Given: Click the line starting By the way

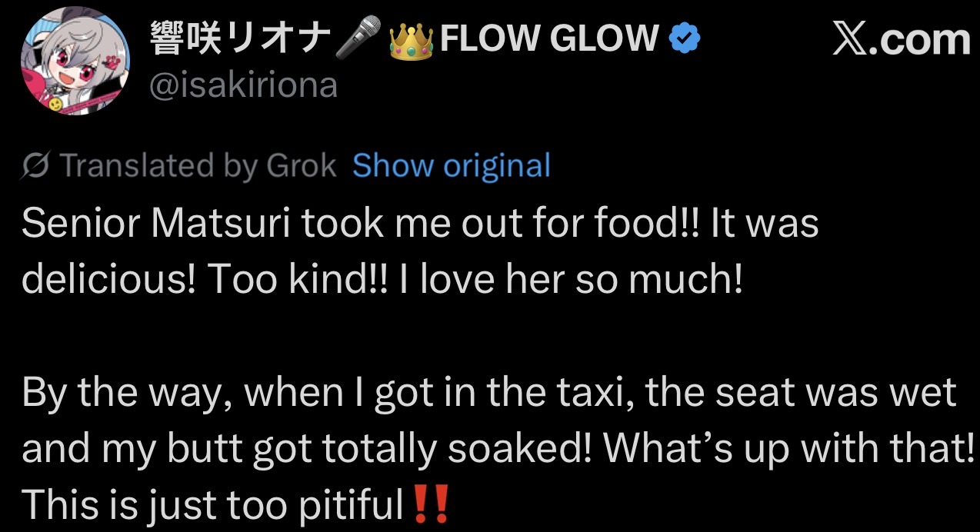Looking at the screenshot, I should click(489, 393).
